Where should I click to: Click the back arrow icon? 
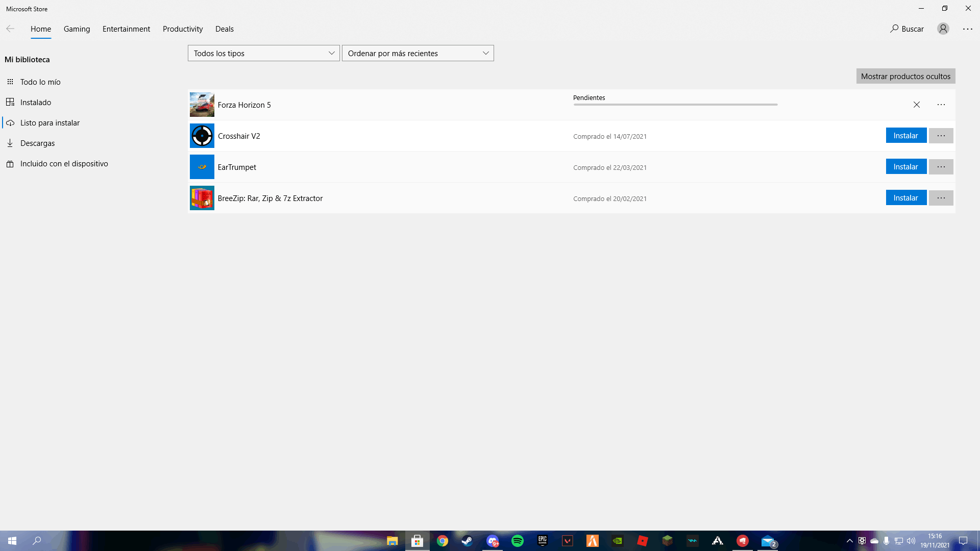[10, 29]
